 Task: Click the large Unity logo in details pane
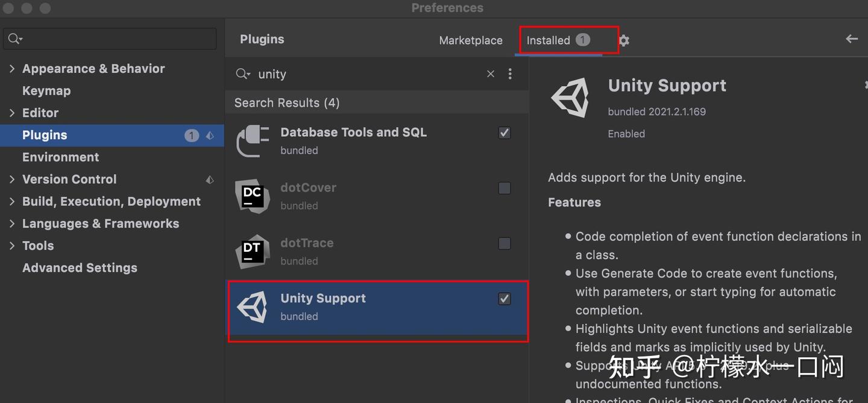[x=570, y=97]
